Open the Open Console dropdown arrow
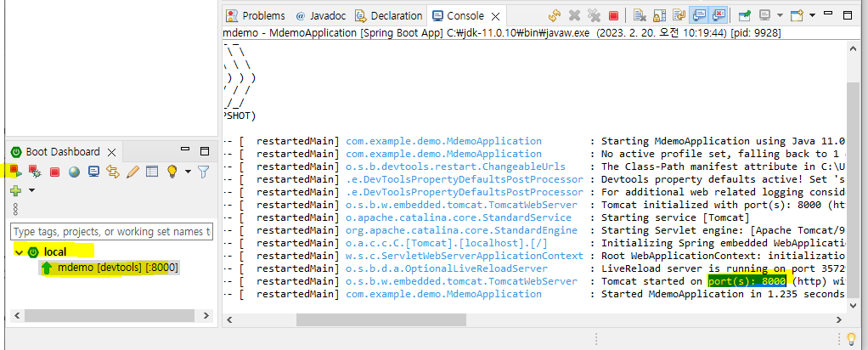Image resolution: width=868 pixels, height=350 pixels. (812, 15)
